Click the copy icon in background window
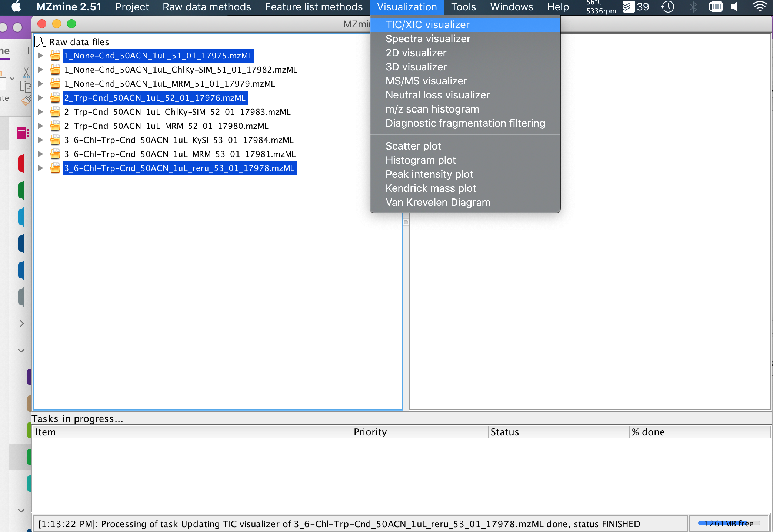 [26, 87]
